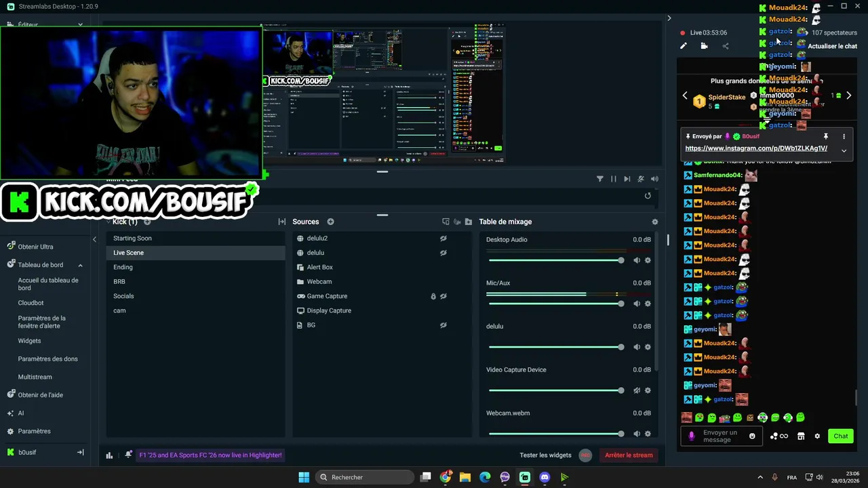Image resolution: width=868 pixels, height=488 pixels.
Task: Open Mic/Aux source settings gear
Action: point(648,304)
